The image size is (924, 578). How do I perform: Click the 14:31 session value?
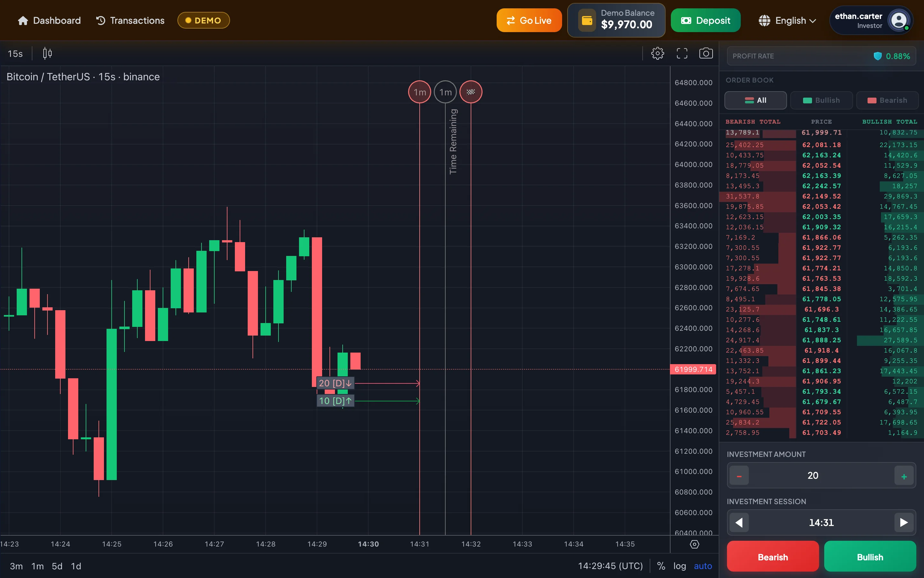[821, 522]
